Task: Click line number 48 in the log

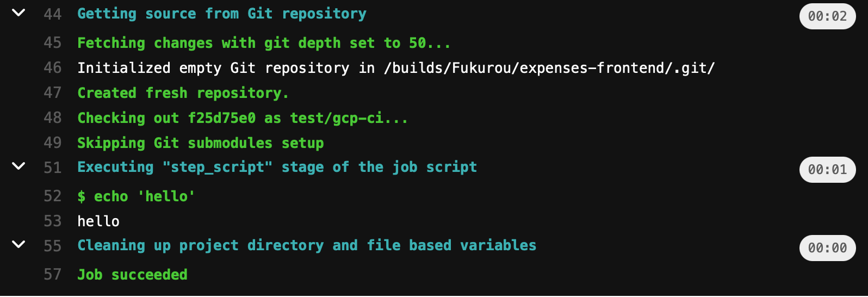Action: tap(53, 118)
